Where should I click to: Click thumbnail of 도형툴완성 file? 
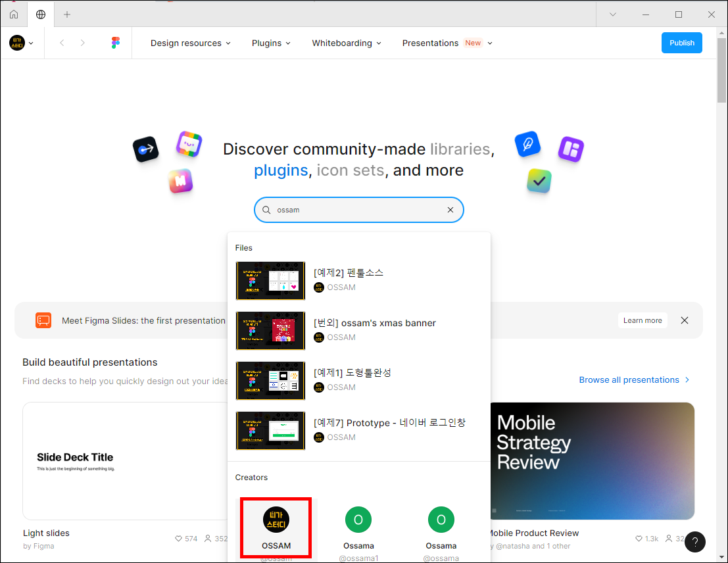pos(270,380)
